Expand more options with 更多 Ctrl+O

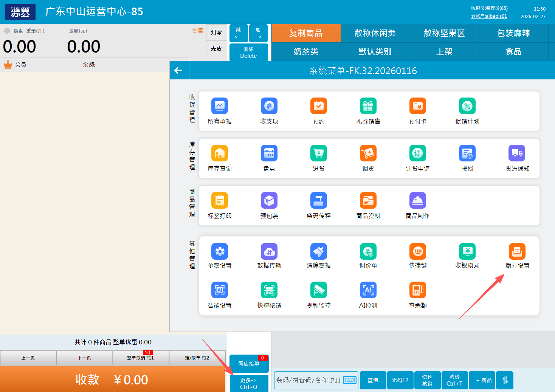coord(249,383)
